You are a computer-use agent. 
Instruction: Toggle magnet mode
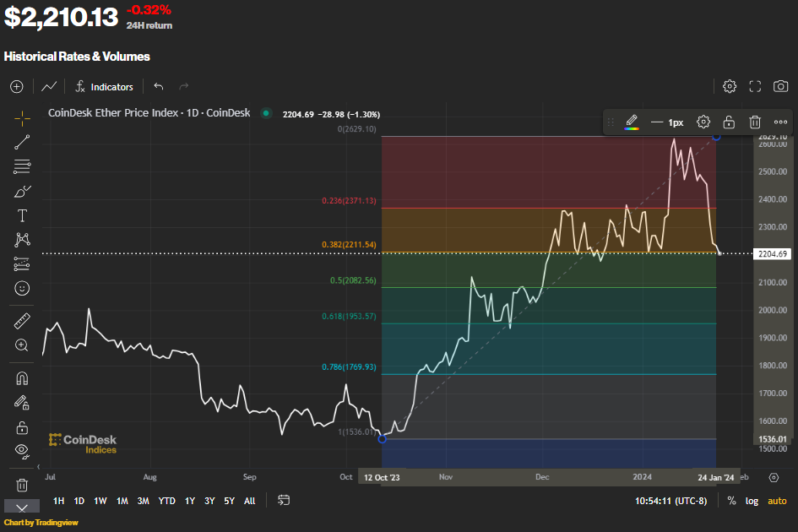(22, 378)
